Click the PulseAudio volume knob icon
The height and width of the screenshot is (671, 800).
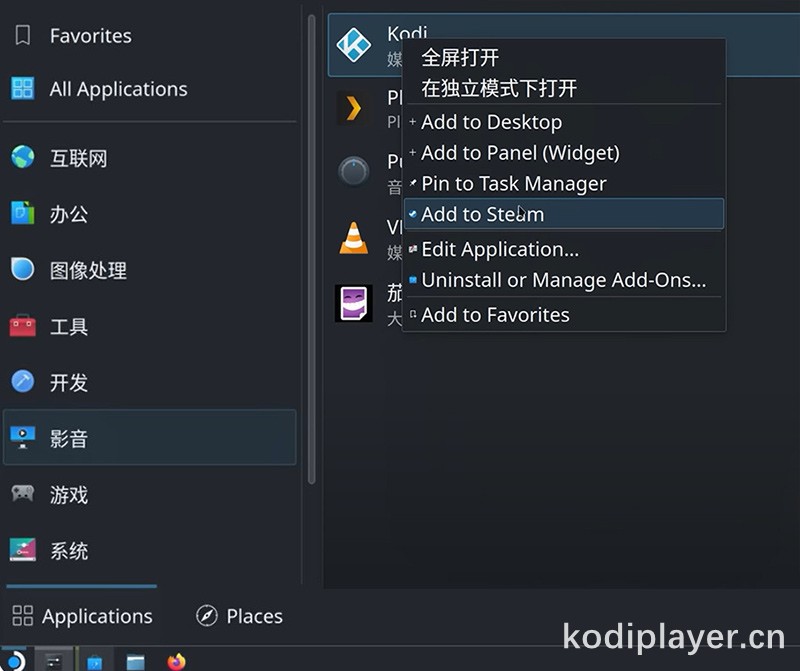(x=354, y=172)
